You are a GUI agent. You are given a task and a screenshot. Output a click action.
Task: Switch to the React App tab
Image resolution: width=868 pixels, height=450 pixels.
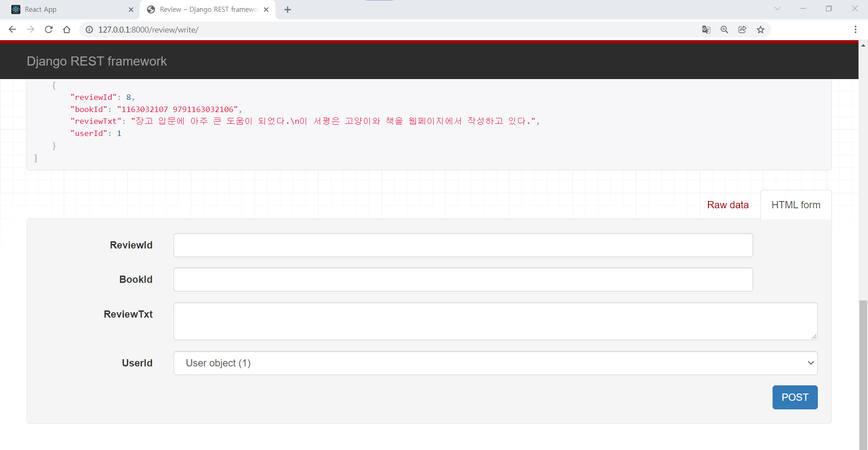pos(70,9)
